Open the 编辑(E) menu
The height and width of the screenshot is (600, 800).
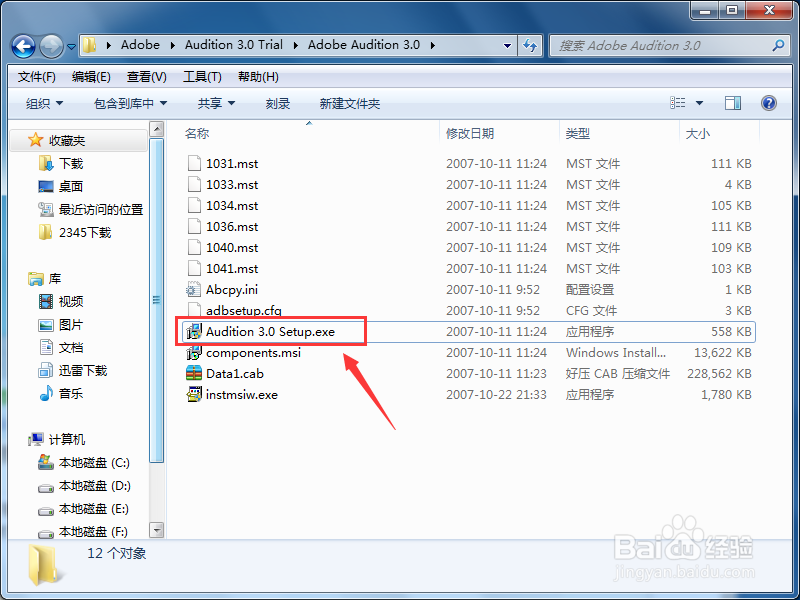pyautogui.click(x=91, y=77)
